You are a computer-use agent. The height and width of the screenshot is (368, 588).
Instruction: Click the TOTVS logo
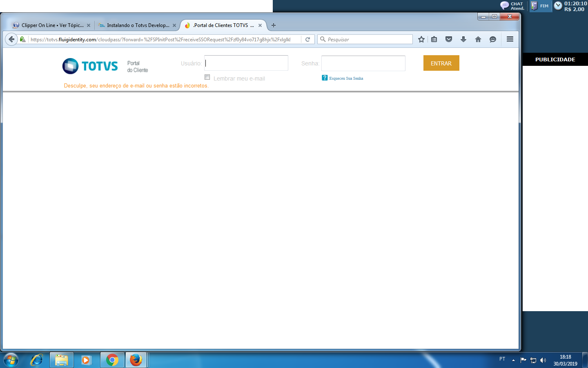(x=90, y=66)
